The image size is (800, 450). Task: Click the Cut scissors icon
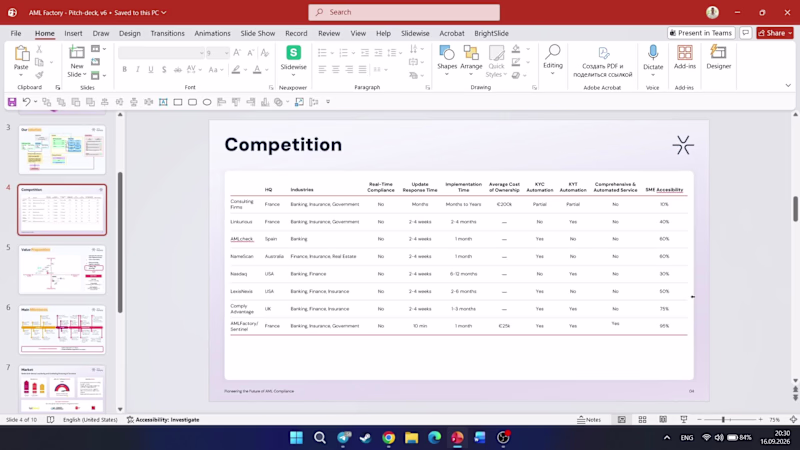pyautogui.click(x=39, y=50)
